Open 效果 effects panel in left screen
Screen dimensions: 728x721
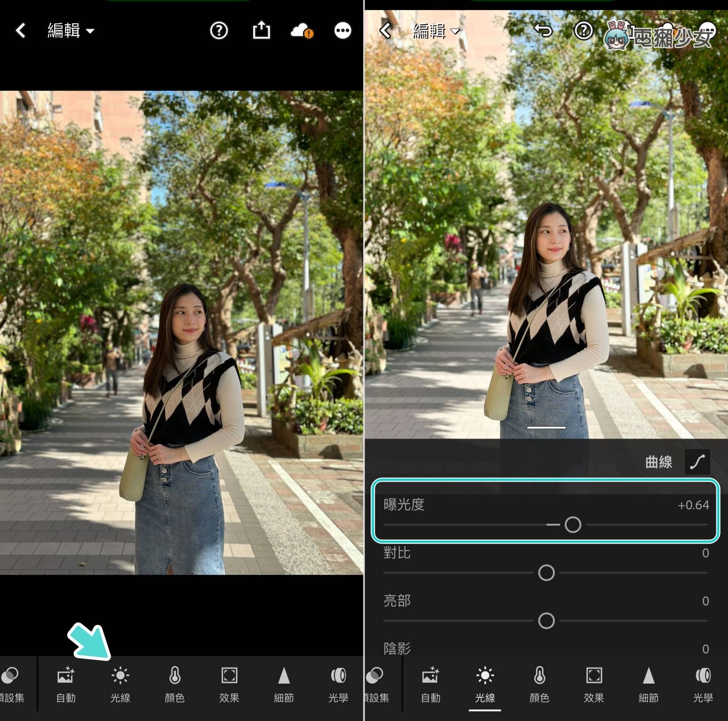pos(229,685)
